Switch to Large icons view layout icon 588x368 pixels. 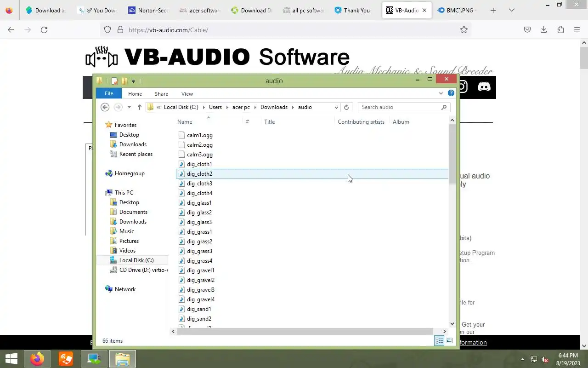click(x=449, y=341)
